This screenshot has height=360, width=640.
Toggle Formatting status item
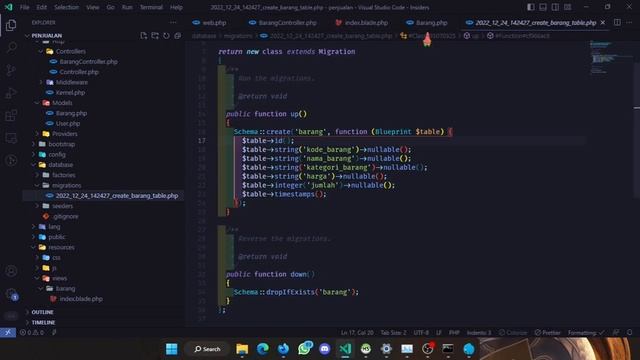(x=586, y=333)
